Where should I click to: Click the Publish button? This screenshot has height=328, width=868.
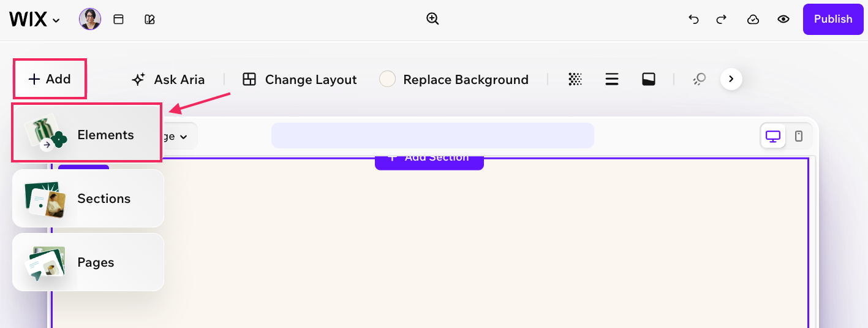[x=833, y=19]
